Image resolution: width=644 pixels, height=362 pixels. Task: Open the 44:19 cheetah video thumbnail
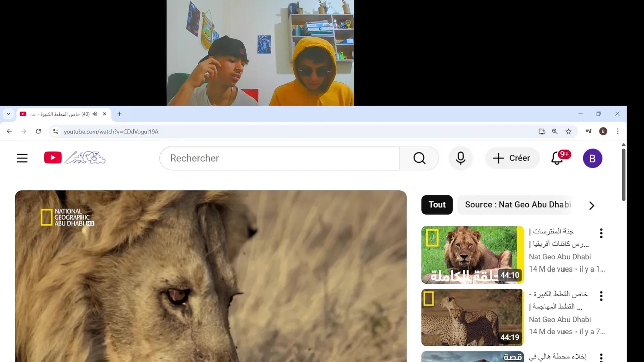[x=472, y=317]
